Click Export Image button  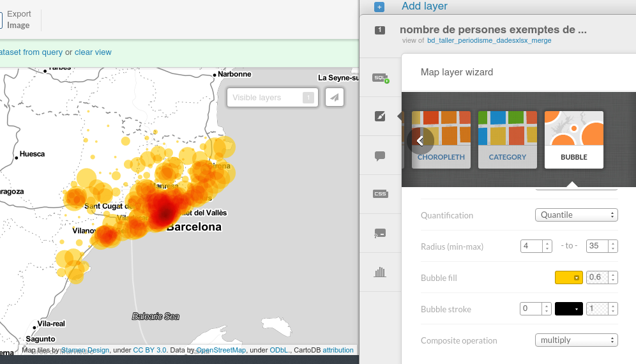(19, 20)
